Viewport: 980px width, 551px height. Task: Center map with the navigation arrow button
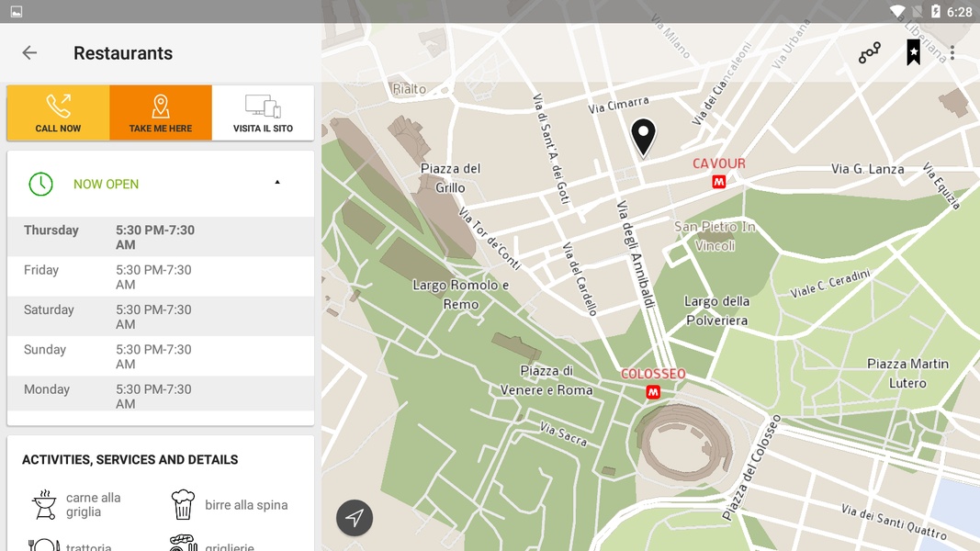pos(355,518)
